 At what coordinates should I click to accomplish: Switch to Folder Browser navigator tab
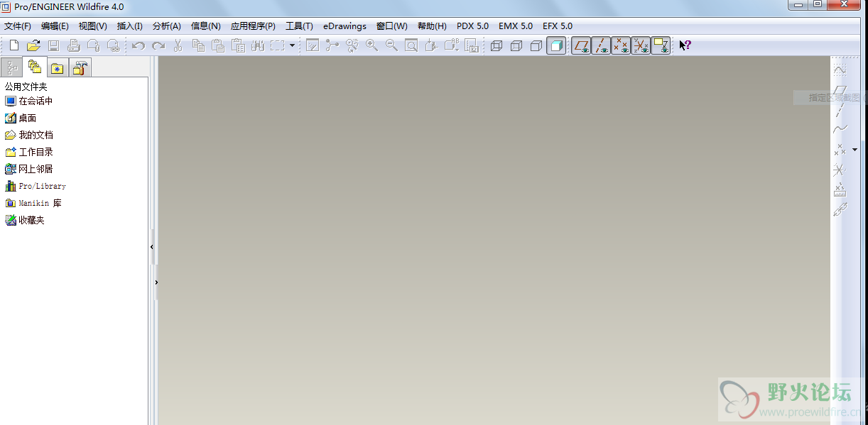34,67
